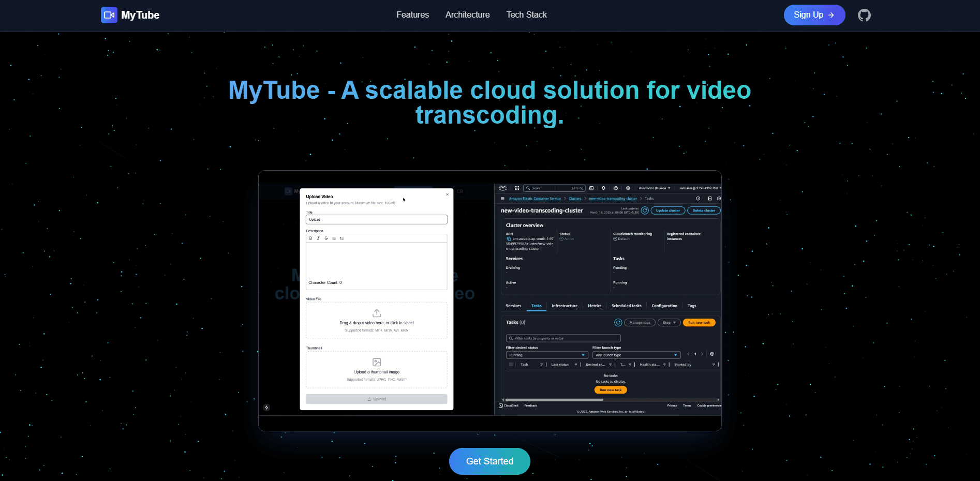Click the AWS logo in console preview

click(x=503, y=188)
